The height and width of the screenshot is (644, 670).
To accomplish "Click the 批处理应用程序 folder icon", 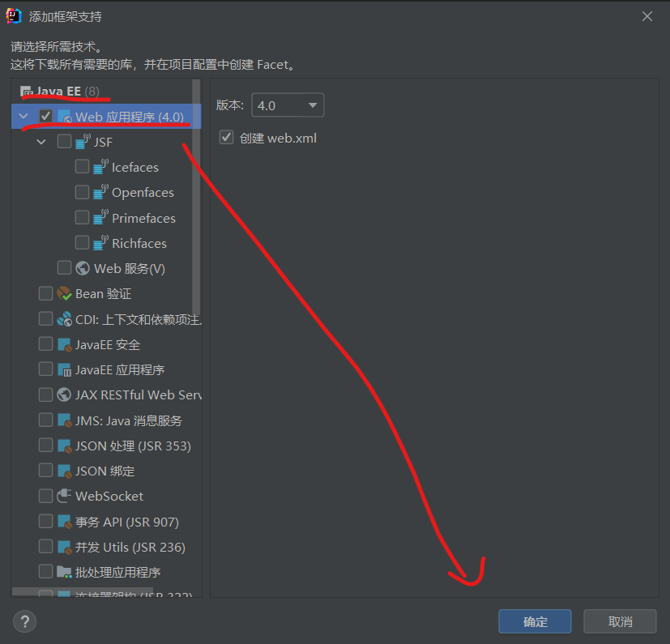I will [64, 572].
